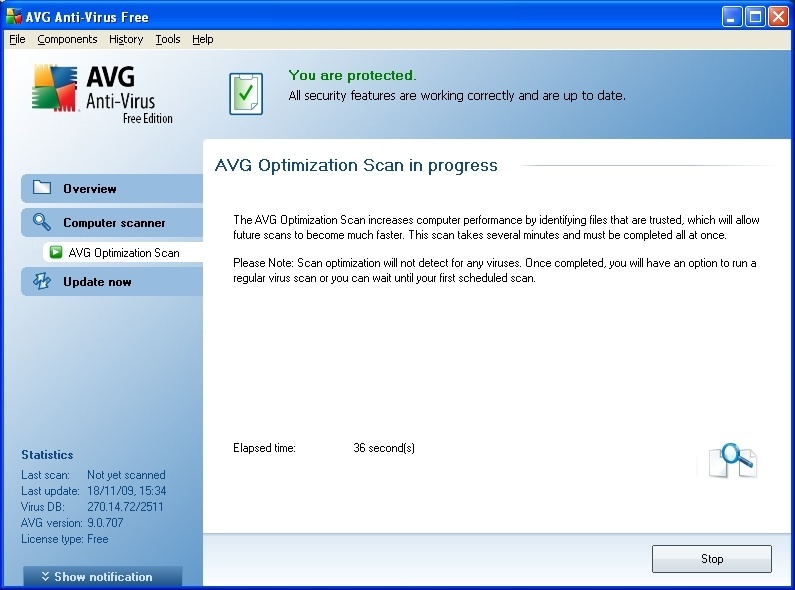Click the AVG title bar application icon

click(14, 17)
